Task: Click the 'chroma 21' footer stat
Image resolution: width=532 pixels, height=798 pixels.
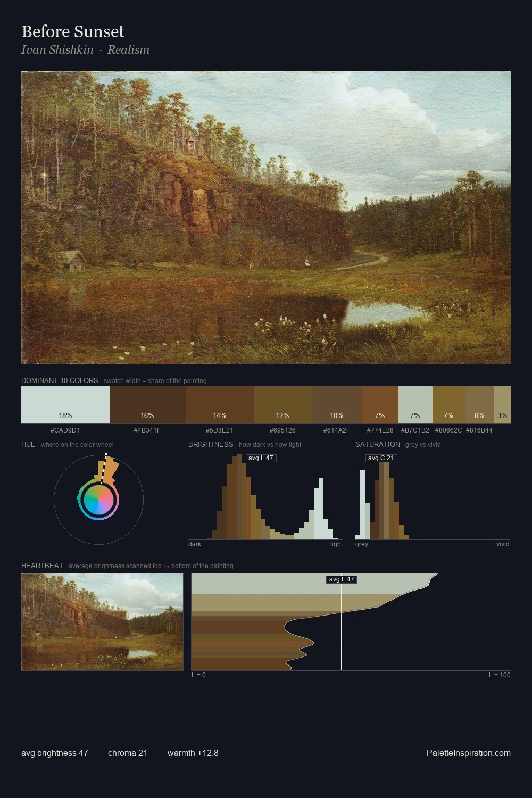Action: click(x=128, y=753)
